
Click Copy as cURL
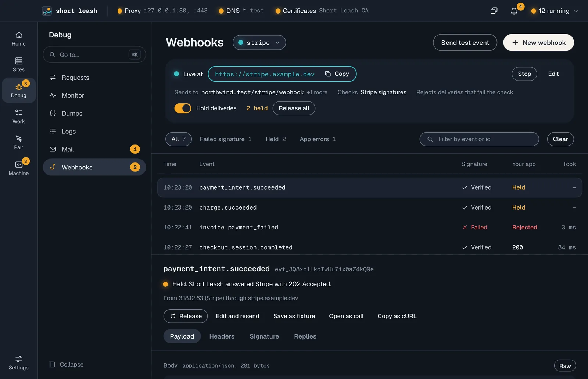[397, 316]
